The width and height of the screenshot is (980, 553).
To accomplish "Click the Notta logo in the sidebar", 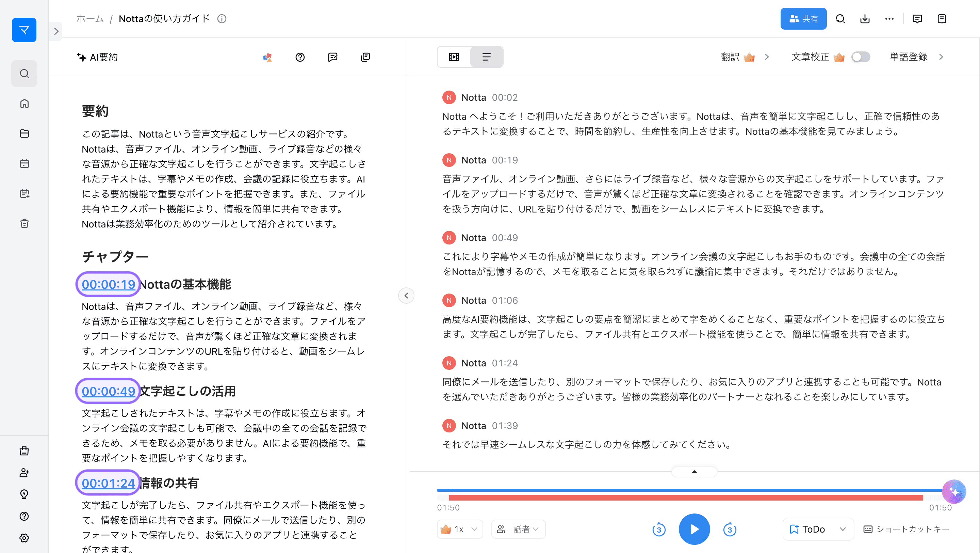I will pos(24,30).
